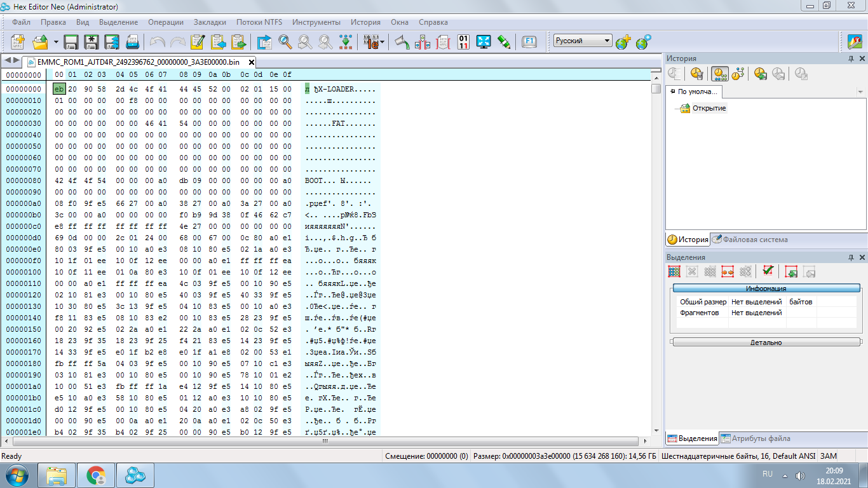Click the green checkmark selection icon

point(768,271)
